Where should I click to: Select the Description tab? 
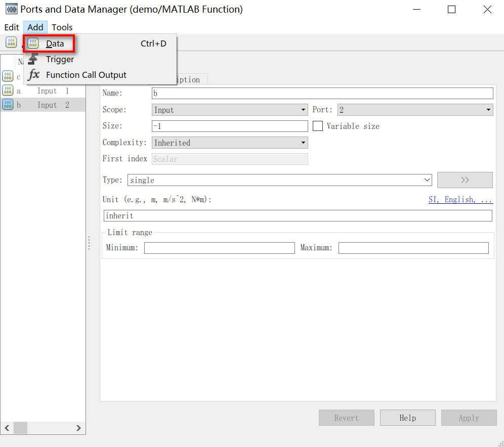click(x=191, y=79)
